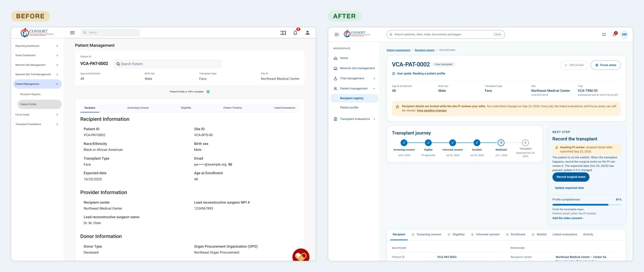This screenshot has width=644, height=272.
Task: Open the guide book icon in After header
Action: (604, 34)
